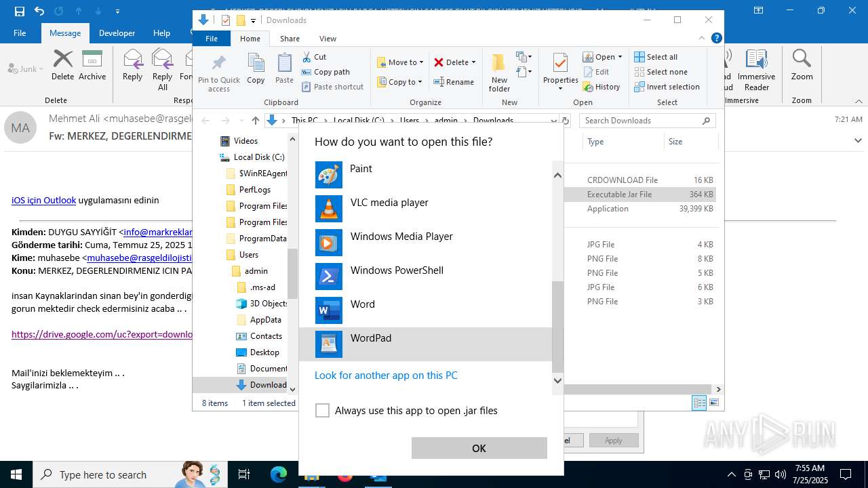
Task: Confirm the app choice with OK
Action: tap(479, 448)
